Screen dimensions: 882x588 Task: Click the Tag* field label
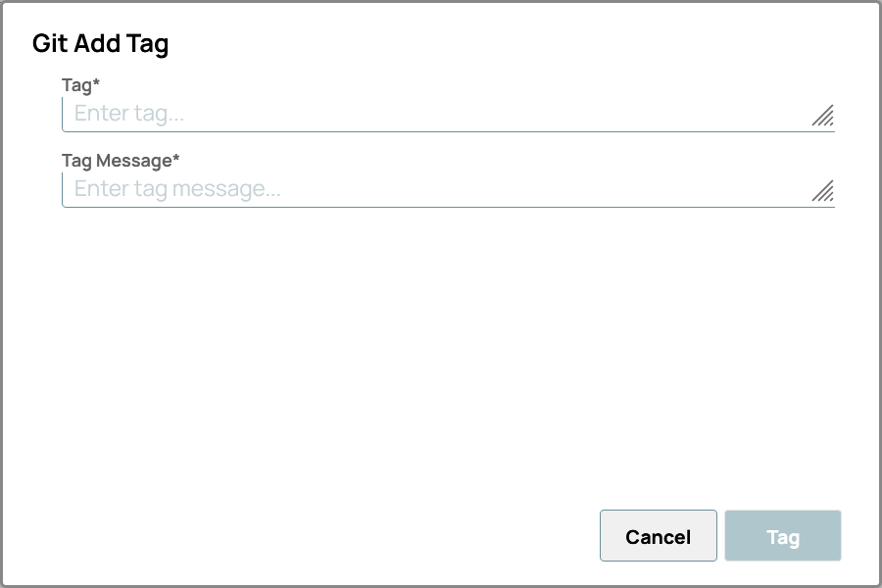pos(76,85)
